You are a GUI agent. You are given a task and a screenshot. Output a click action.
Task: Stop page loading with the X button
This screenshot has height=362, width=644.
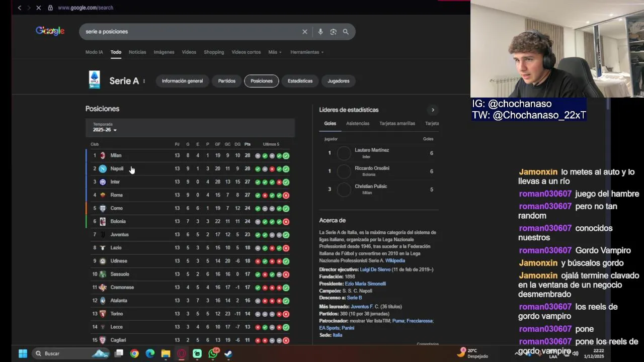click(39, 8)
